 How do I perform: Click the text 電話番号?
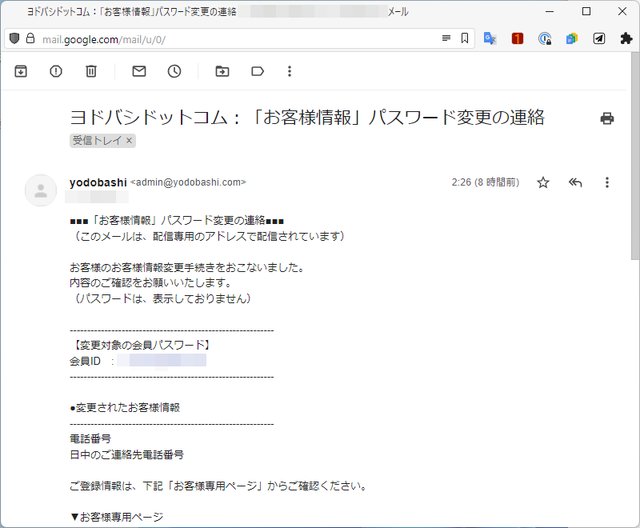(90, 439)
